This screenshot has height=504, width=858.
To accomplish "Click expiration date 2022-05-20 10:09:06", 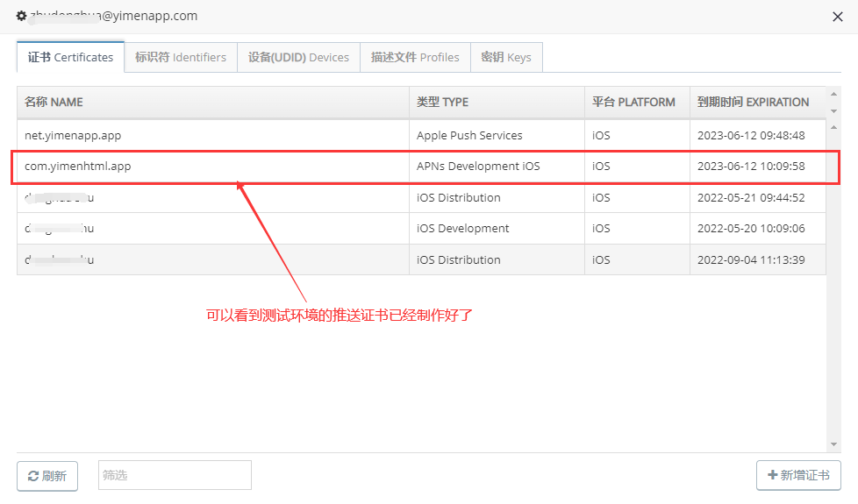I will 751,229.
